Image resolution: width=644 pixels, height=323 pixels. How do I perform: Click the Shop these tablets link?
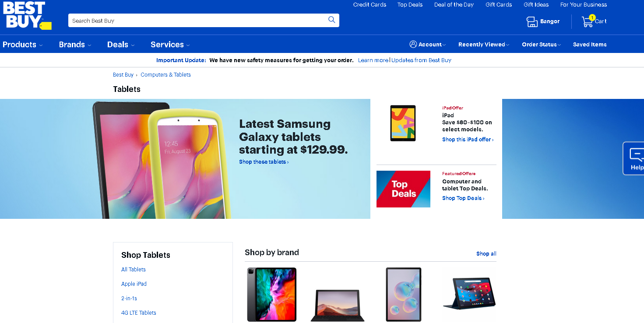264,162
